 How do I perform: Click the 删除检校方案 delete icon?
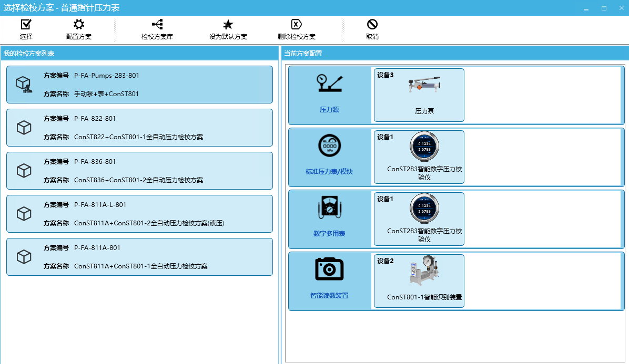tap(296, 25)
